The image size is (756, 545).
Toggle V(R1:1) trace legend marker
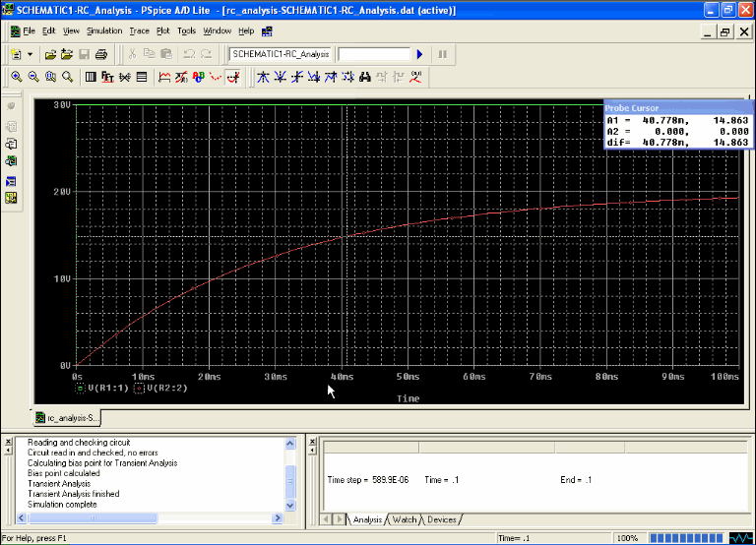coord(80,389)
